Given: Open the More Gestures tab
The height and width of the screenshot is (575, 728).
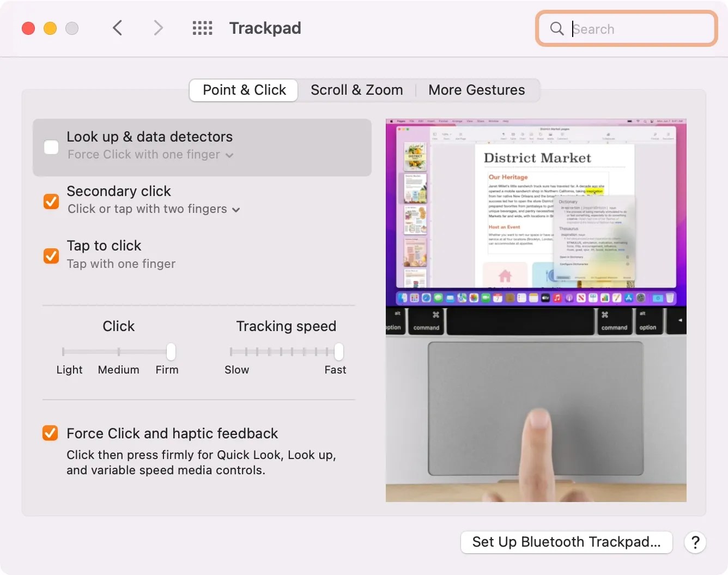Looking at the screenshot, I should pos(476,90).
